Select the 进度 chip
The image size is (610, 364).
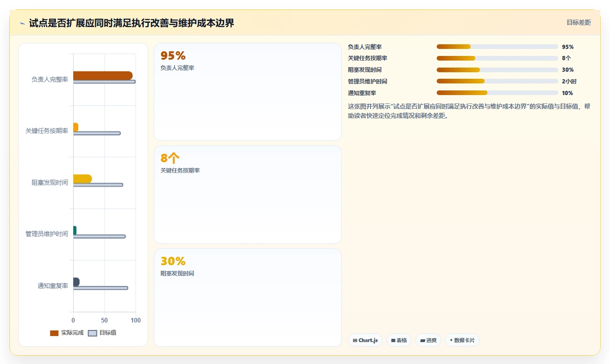pyautogui.click(x=428, y=340)
